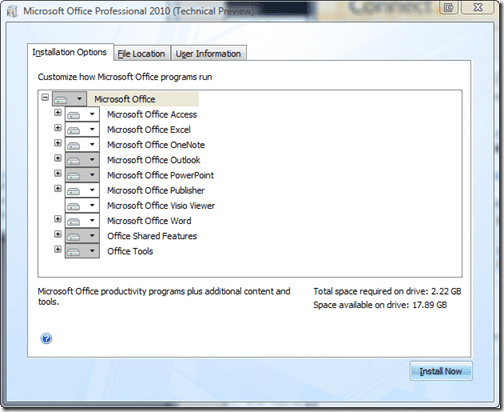The height and width of the screenshot is (412, 504).
Task: Click the drive icon beside Microsoft Office Visio Viewer
Action: [74, 206]
